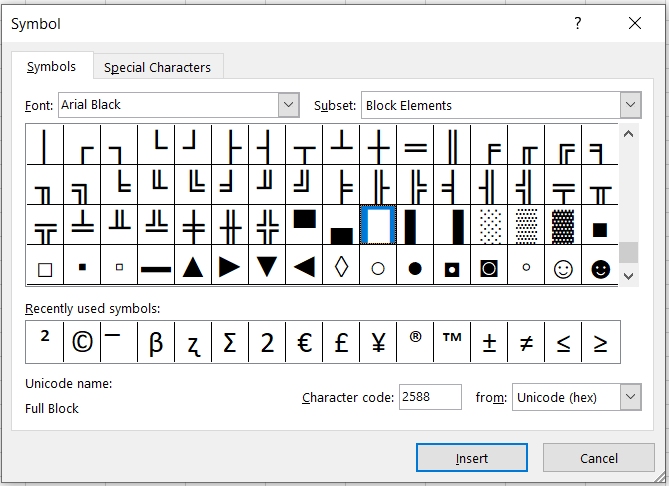669x486 pixels.
Task: Switch to the Special Characters tab
Action: (x=158, y=67)
